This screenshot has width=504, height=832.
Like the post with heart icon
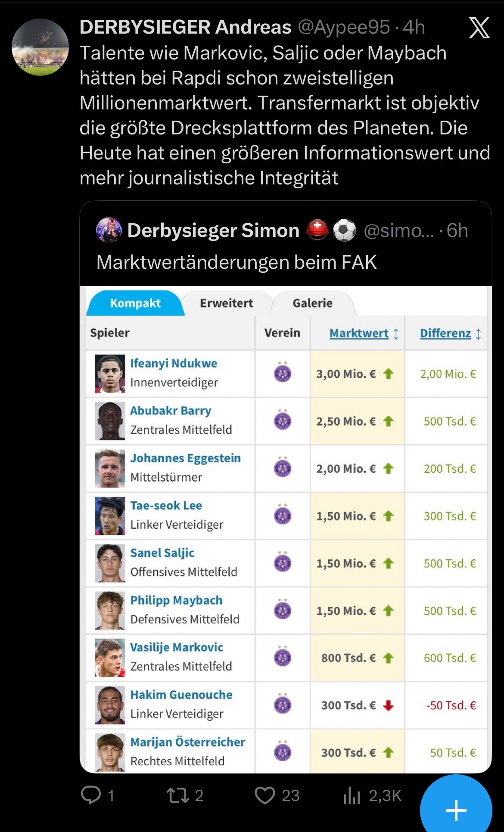(x=265, y=795)
